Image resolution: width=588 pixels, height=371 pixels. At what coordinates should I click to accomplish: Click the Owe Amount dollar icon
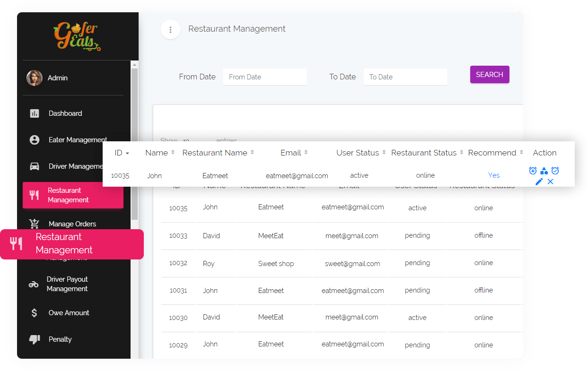click(34, 313)
